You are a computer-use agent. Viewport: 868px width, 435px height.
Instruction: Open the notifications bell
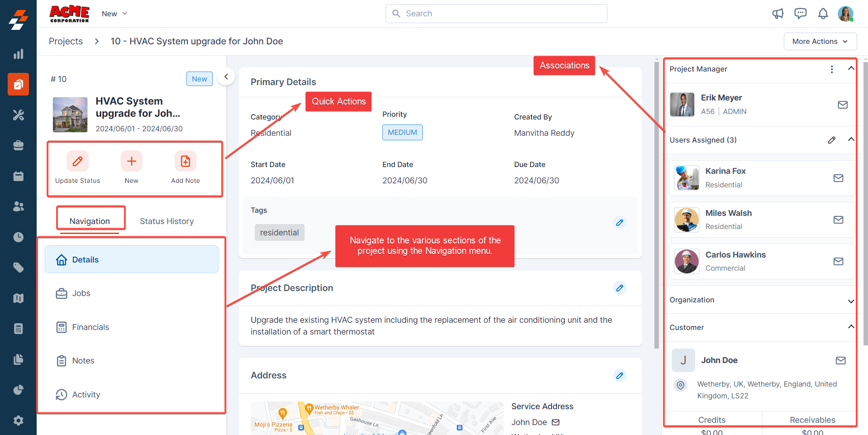[x=823, y=14]
